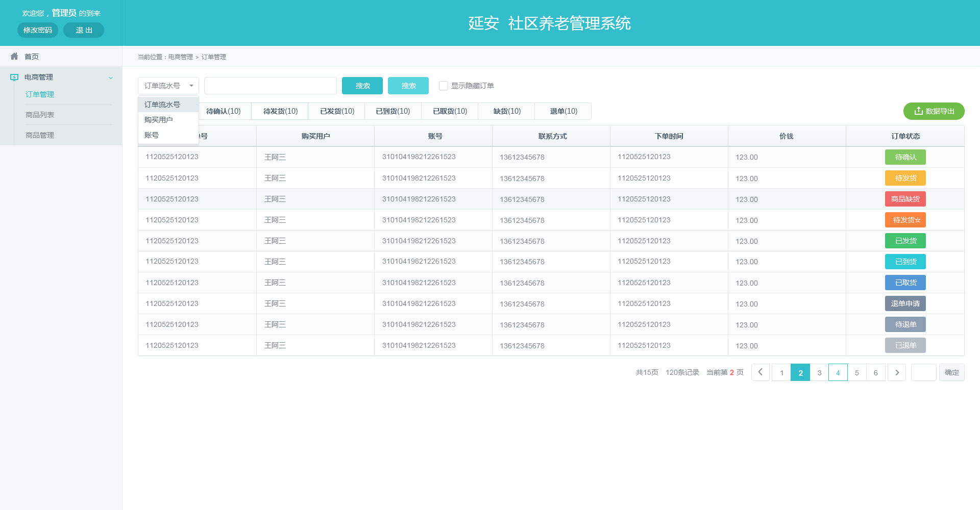Click the 联系方式 column header
980x510 pixels.
tap(552, 136)
